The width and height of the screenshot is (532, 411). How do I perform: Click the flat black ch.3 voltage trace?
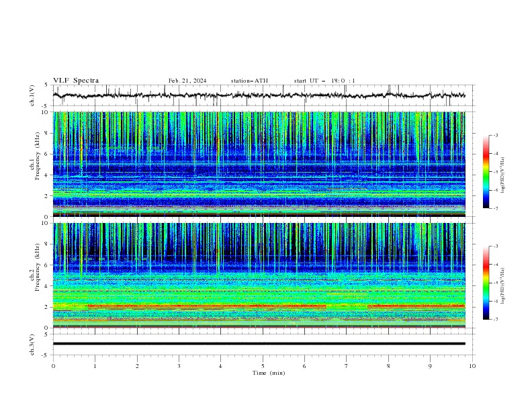(259, 344)
